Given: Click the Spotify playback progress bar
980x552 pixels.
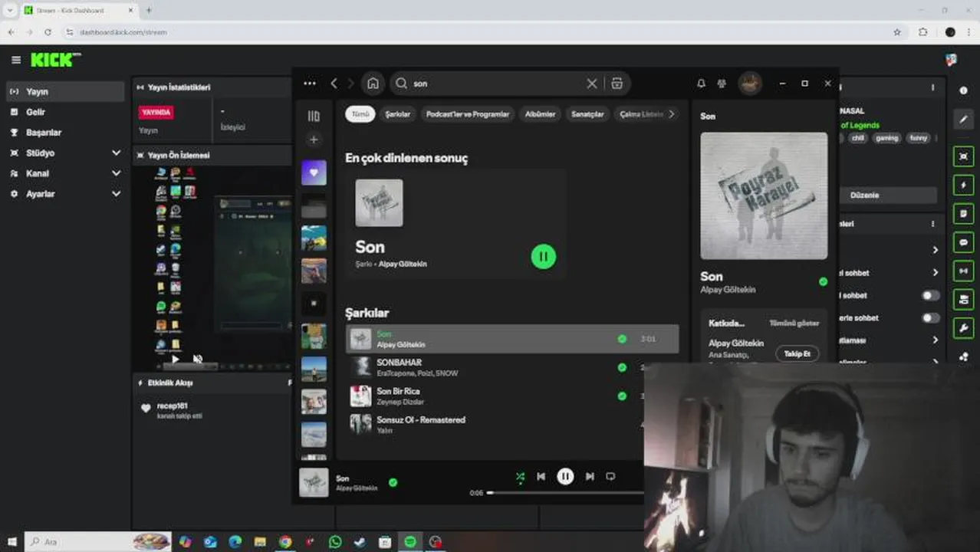Looking at the screenshot, I should [x=566, y=493].
